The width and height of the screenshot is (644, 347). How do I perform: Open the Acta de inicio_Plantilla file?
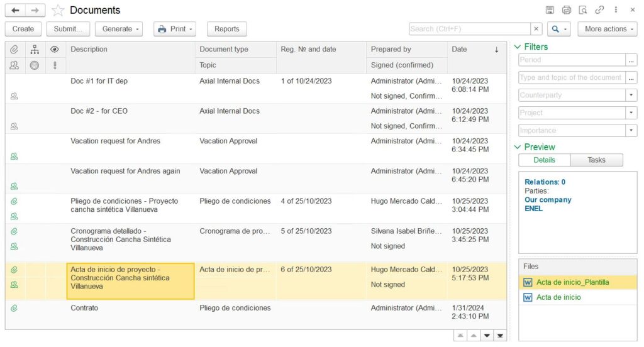(x=572, y=282)
